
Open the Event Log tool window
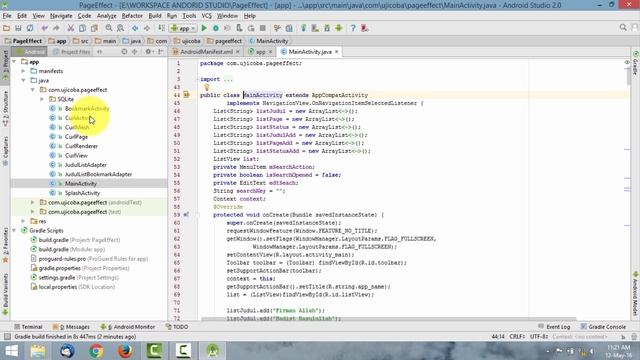(554, 327)
